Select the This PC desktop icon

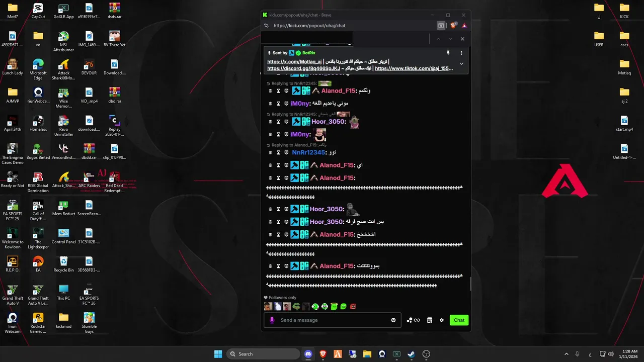pos(63,293)
